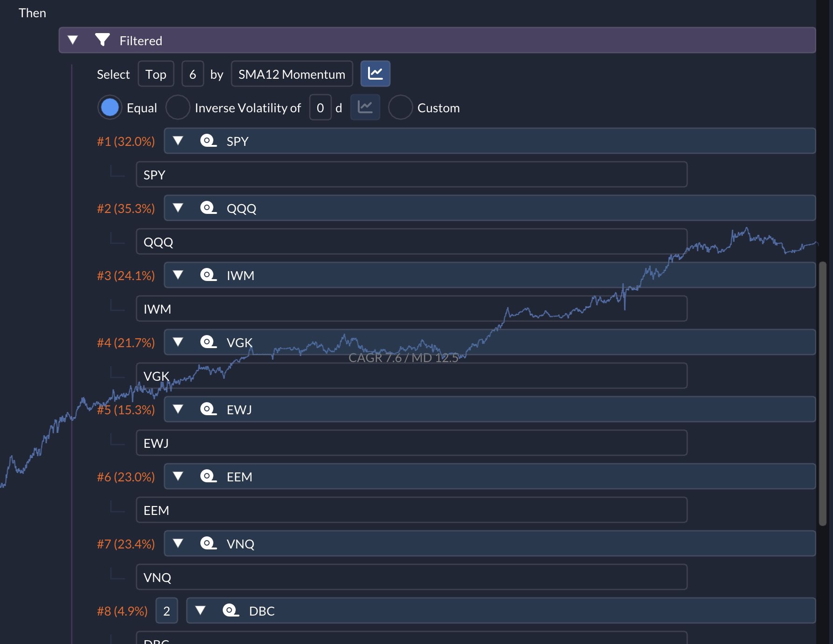The height and width of the screenshot is (644, 833).
Task: Click the #6 (23.0%) rank label
Action: click(x=126, y=477)
